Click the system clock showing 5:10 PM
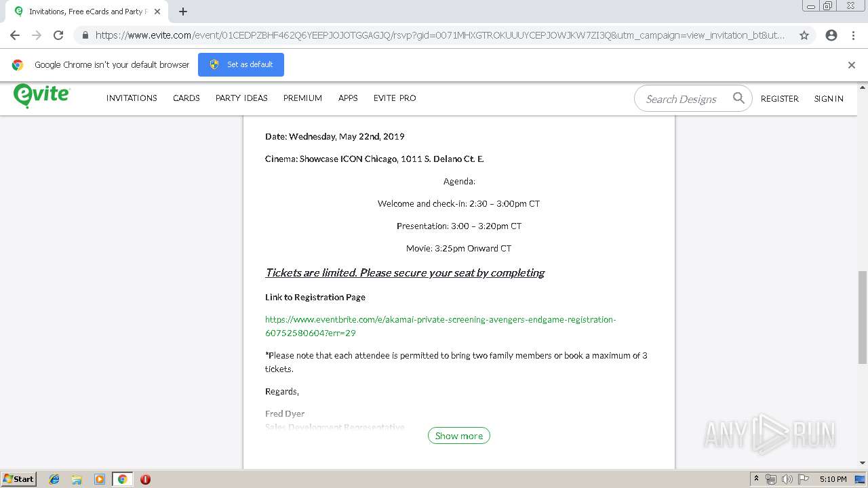The width and height of the screenshot is (868, 488). tap(833, 479)
